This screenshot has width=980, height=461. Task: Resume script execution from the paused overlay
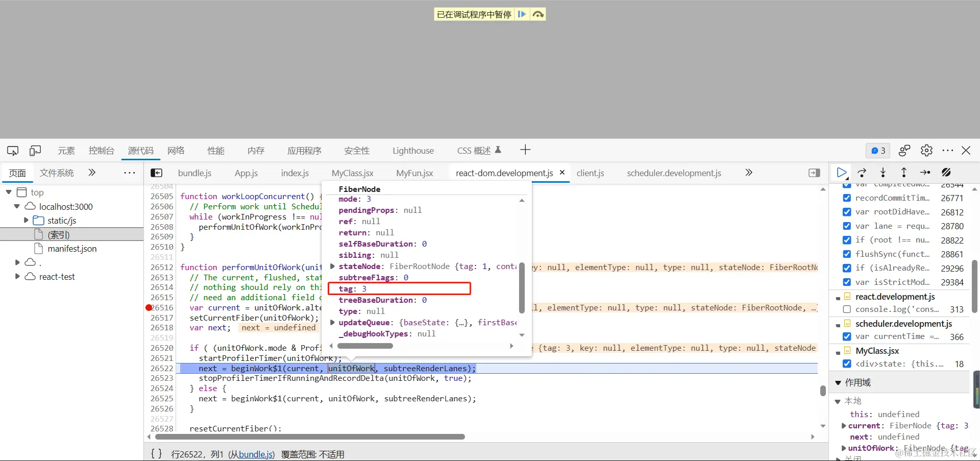point(522,14)
